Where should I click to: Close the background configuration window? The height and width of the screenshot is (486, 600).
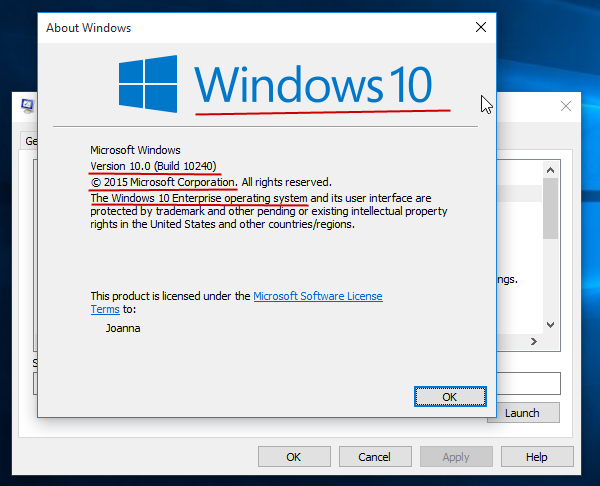click(566, 106)
